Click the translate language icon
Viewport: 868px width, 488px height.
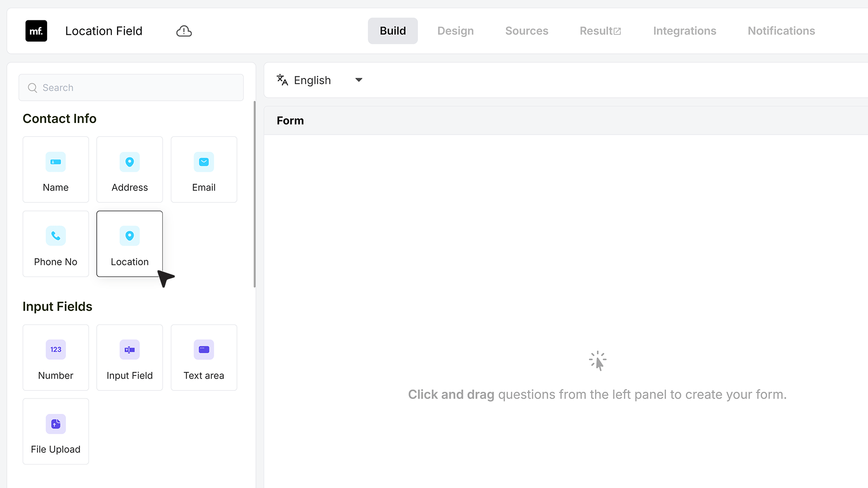tap(282, 80)
